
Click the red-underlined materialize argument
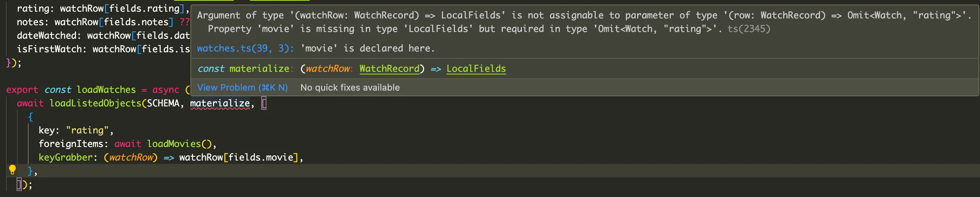(x=220, y=103)
